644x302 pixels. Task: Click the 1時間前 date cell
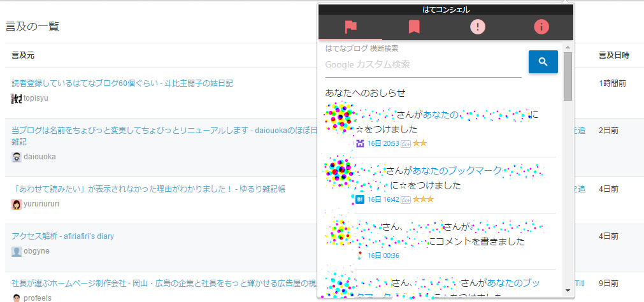coord(612,83)
